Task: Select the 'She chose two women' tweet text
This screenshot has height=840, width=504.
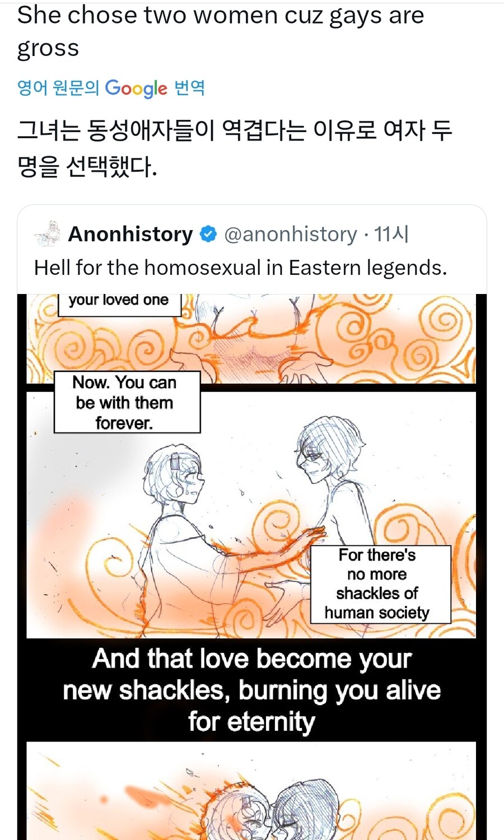Action: point(220,31)
